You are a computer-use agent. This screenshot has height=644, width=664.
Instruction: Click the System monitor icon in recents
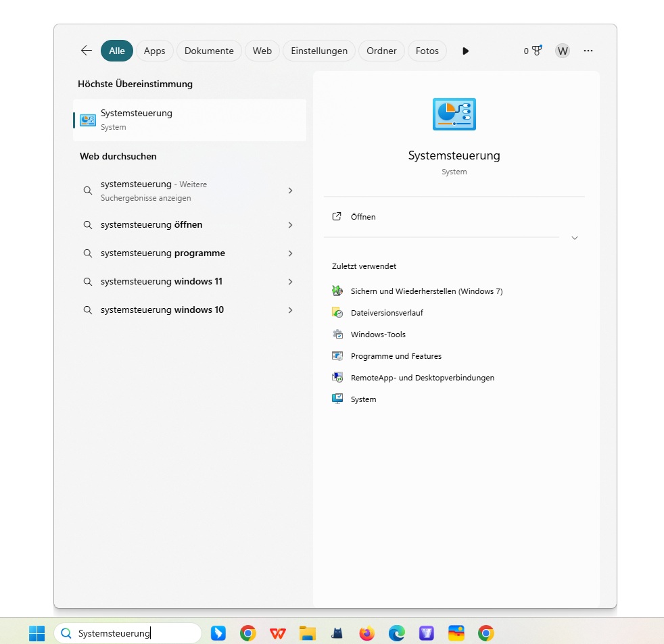point(337,399)
